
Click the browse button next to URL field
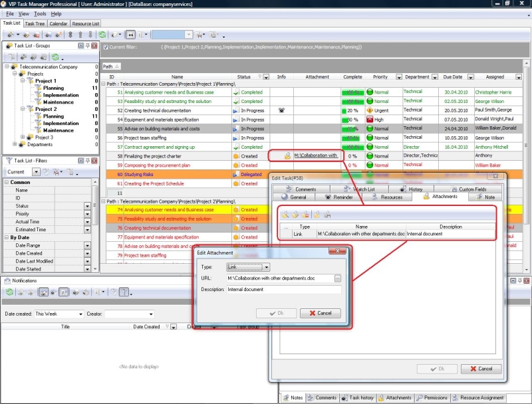[338, 278]
